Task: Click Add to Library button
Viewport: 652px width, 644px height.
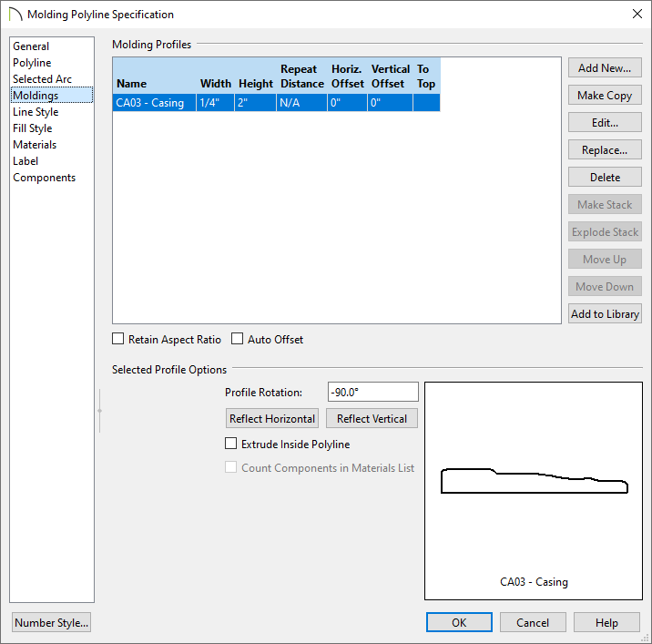Action: click(x=605, y=314)
